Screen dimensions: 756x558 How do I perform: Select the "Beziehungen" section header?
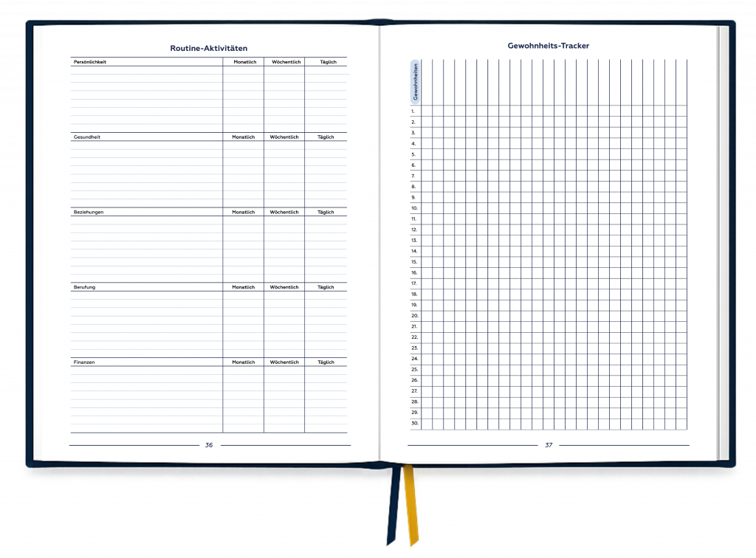[89, 212]
